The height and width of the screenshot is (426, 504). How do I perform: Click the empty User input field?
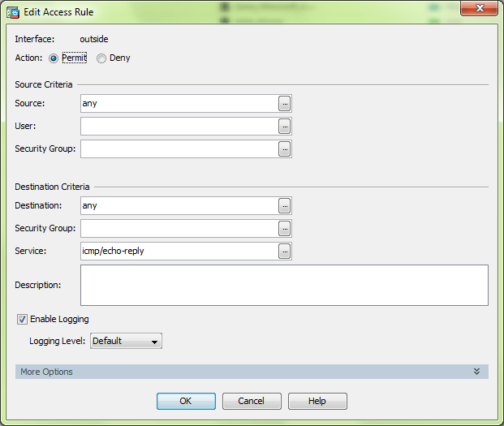coord(179,126)
